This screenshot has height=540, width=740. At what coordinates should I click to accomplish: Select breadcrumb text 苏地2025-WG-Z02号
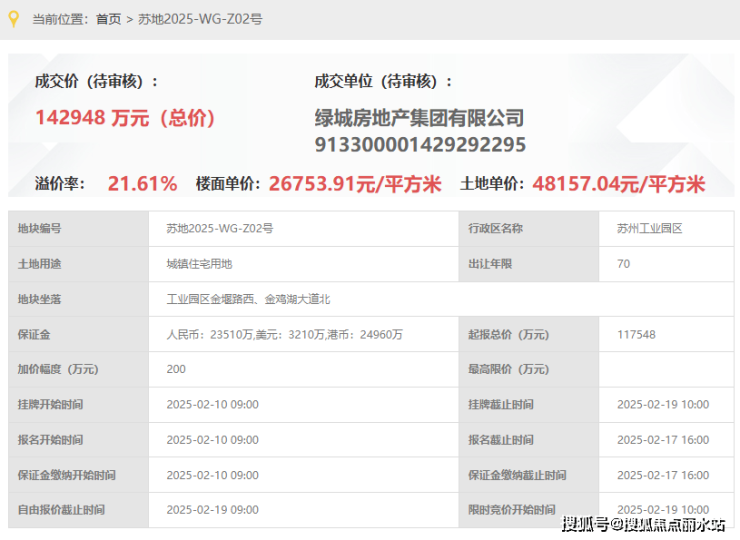200,19
